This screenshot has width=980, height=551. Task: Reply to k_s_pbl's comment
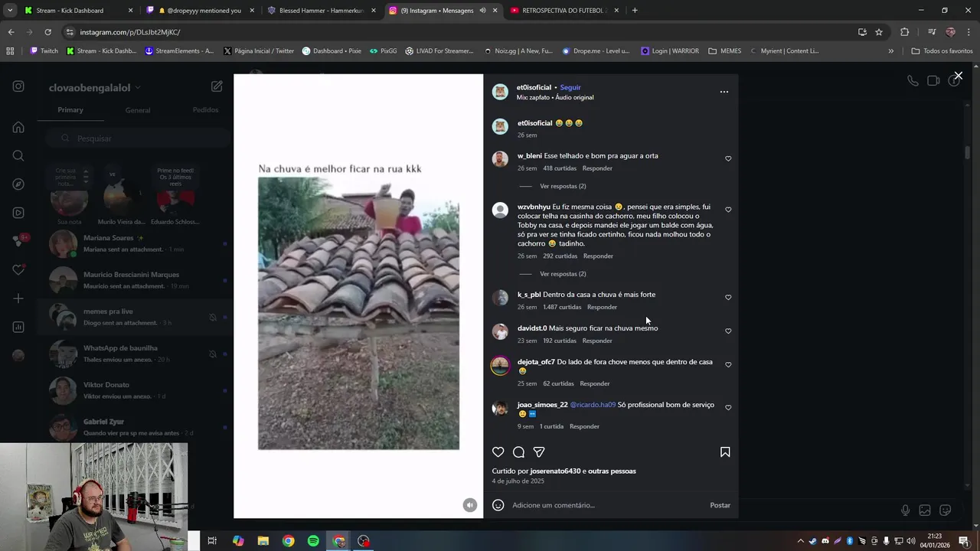click(x=602, y=307)
